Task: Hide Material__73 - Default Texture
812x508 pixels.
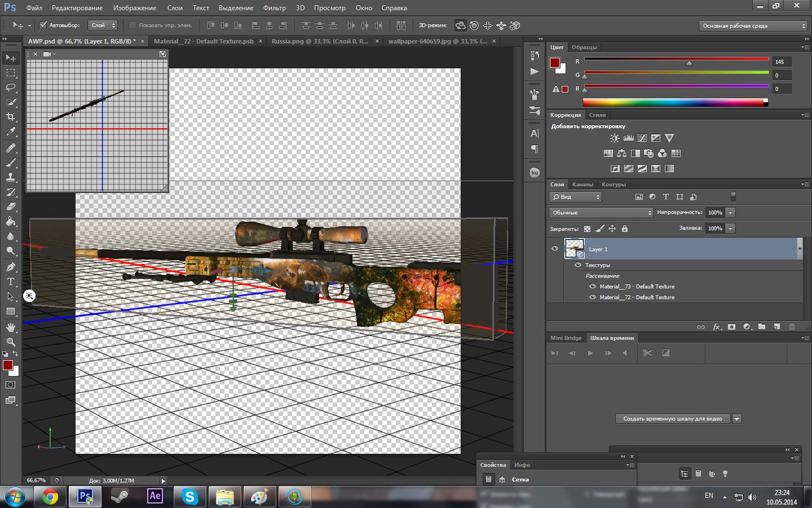Action: [593, 286]
